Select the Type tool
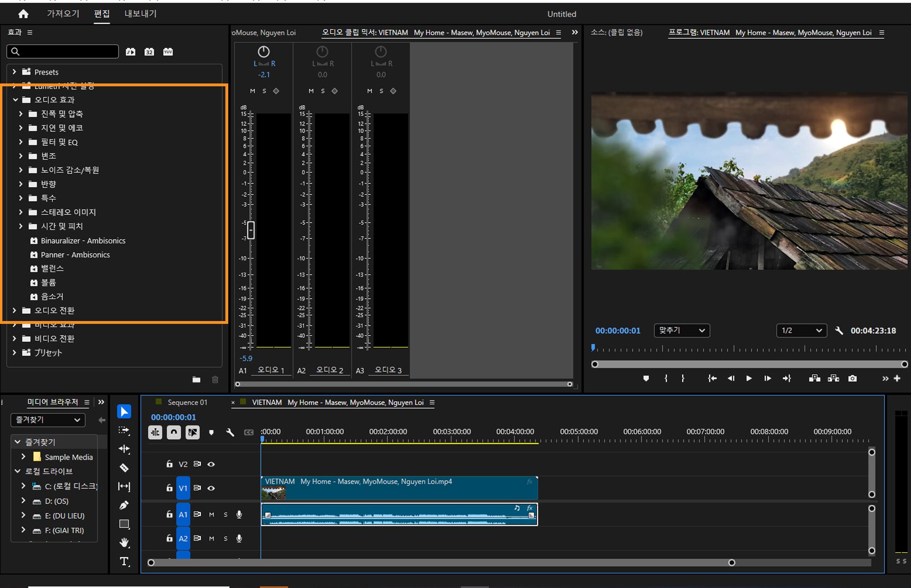The height and width of the screenshot is (588, 911). [124, 561]
